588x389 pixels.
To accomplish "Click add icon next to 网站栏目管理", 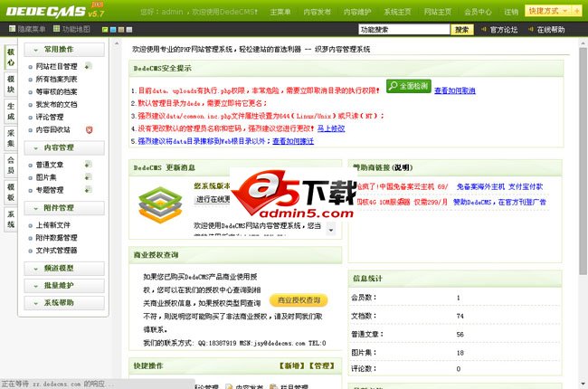I will (x=88, y=66).
